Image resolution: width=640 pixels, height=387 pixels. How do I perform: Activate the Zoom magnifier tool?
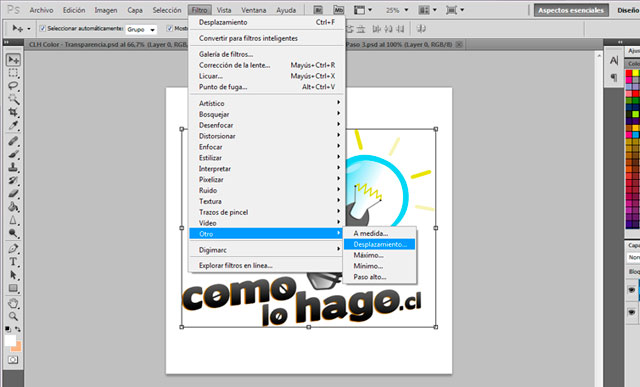[x=13, y=316]
